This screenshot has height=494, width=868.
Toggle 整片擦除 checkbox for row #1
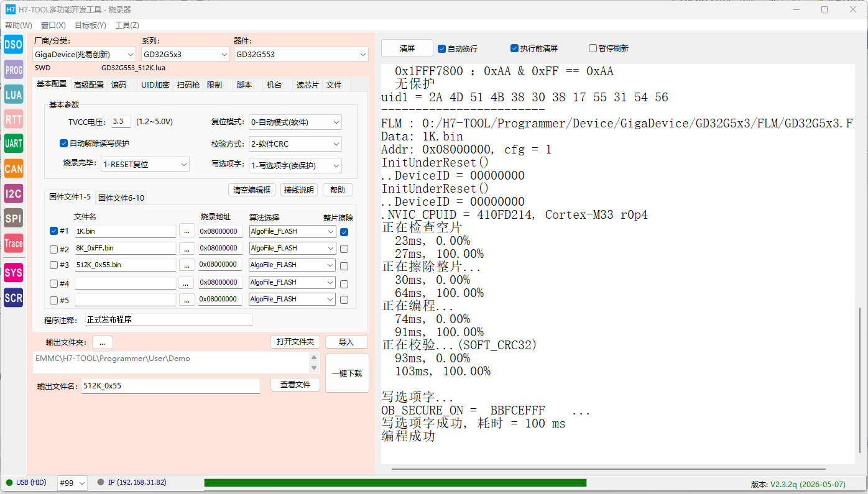(344, 232)
